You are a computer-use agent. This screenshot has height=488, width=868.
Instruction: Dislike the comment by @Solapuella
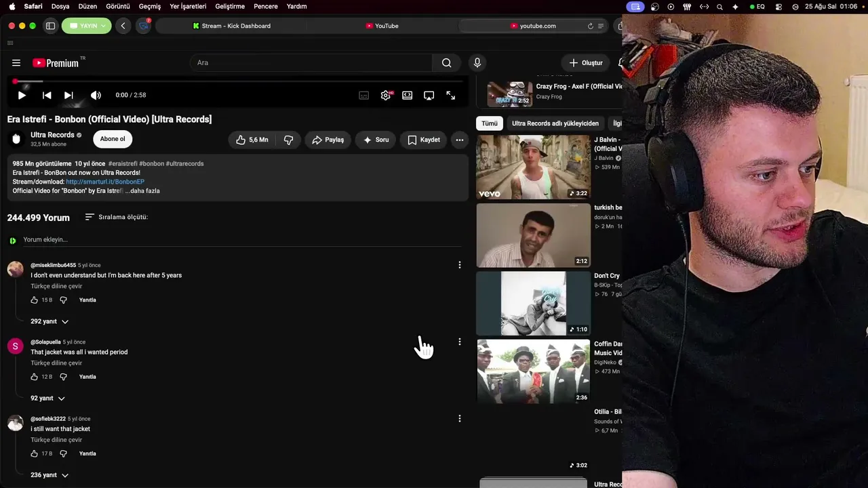(63, 377)
